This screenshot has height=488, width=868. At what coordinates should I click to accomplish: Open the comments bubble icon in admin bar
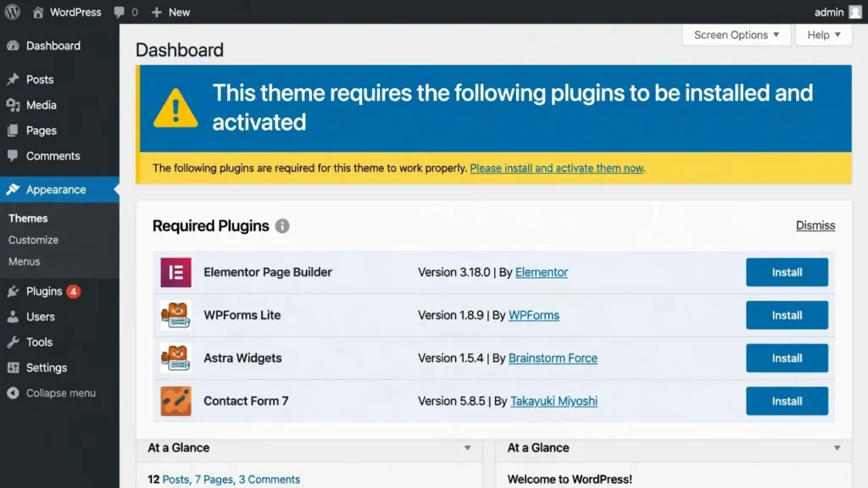pos(119,12)
